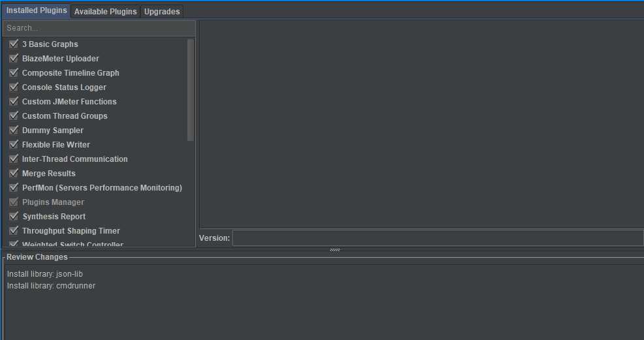Select the Merge Results plugin name
This screenshot has width=644, height=340.
(x=49, y=174)
